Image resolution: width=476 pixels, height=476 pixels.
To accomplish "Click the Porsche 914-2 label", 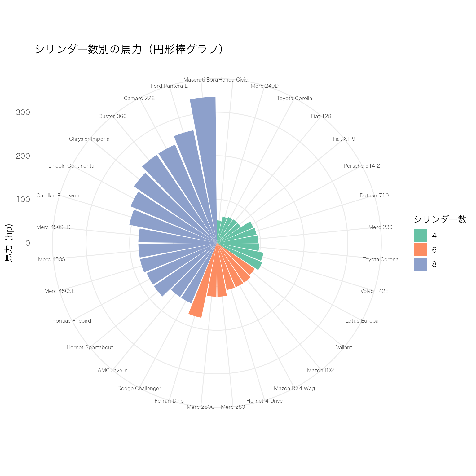I will [362, 166].
